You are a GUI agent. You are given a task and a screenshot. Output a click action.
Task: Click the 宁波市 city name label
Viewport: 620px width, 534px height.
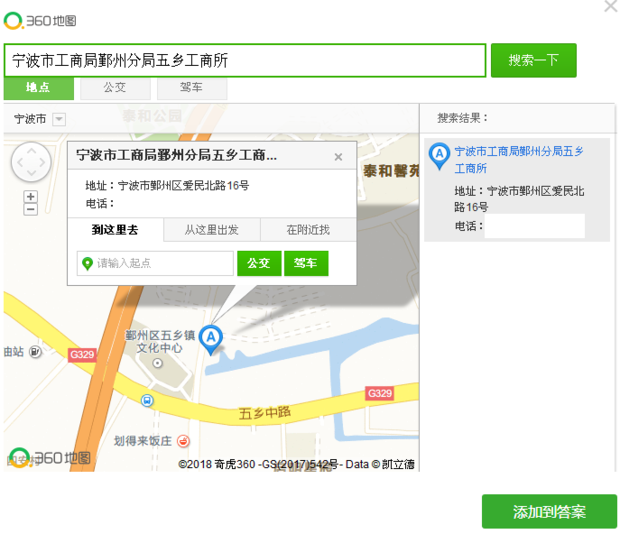tap(30, 119)
